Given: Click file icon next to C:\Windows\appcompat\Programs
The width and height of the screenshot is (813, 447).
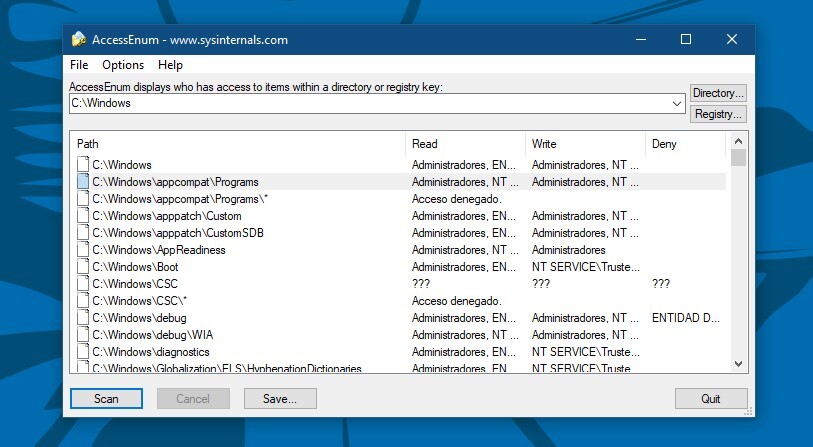Looking at the screenshot, I should [83, 181].
